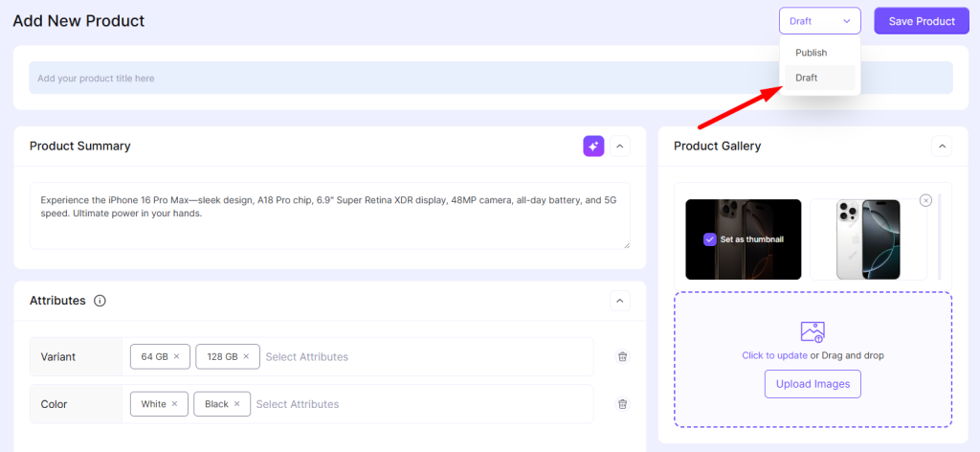The height and width of the screenshot is (452, 980).
Task: Grab the summary textarea resize handle
Action: coord(627,245)
